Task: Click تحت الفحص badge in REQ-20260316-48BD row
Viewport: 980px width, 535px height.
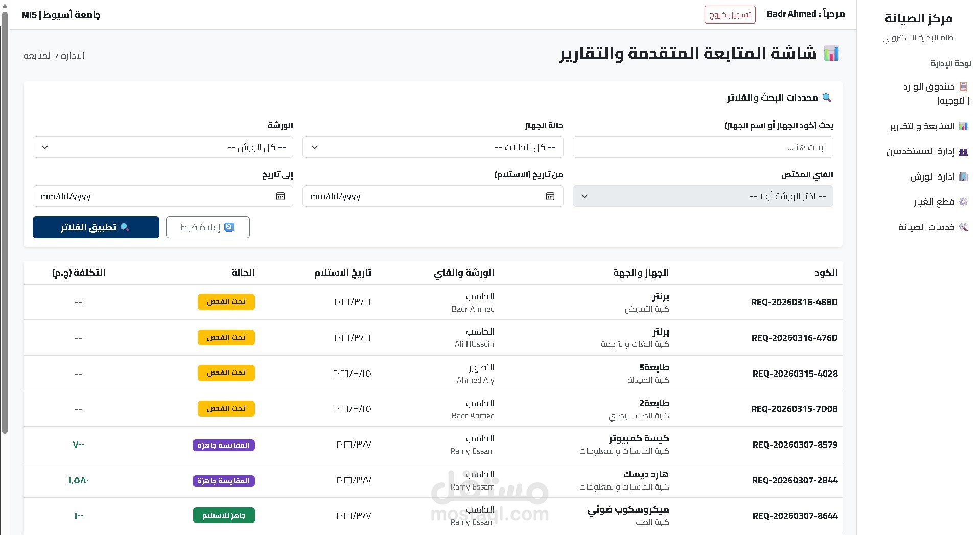Action: pos(226,302)
